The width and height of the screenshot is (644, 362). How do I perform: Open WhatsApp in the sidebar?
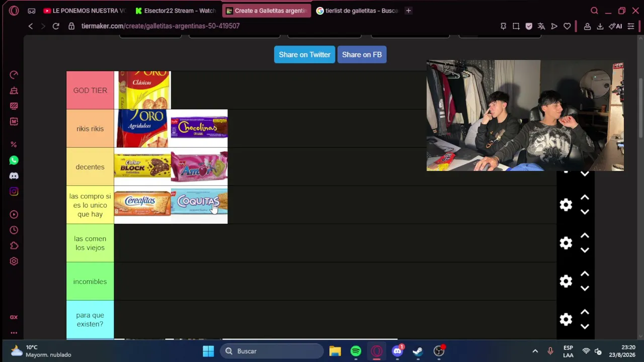tap(14, 160)
